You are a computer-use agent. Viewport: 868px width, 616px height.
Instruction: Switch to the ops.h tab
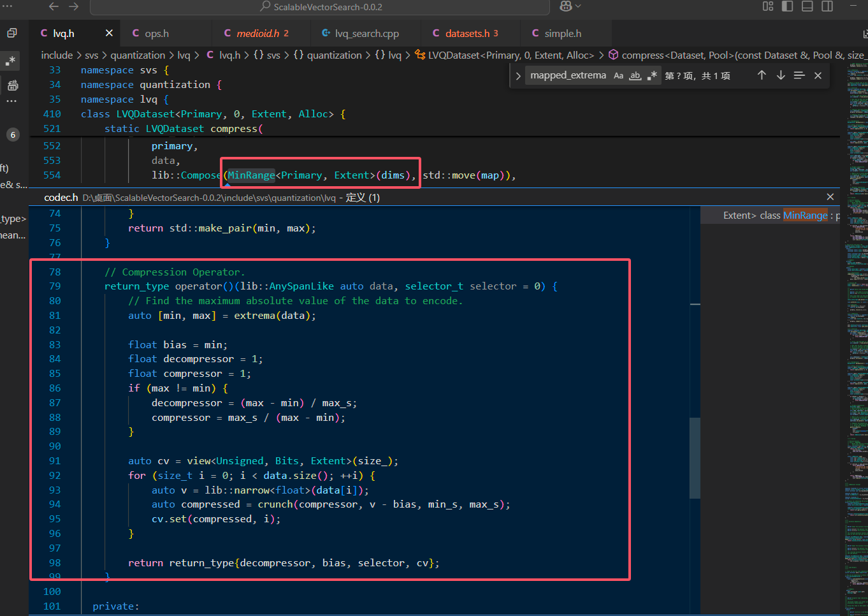tap(157, 33)
